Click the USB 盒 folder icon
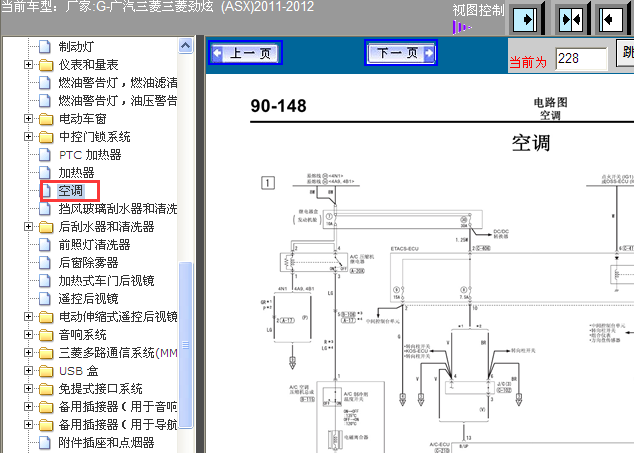The width and height of the screenshot is (634, 453). coord(46,371)
